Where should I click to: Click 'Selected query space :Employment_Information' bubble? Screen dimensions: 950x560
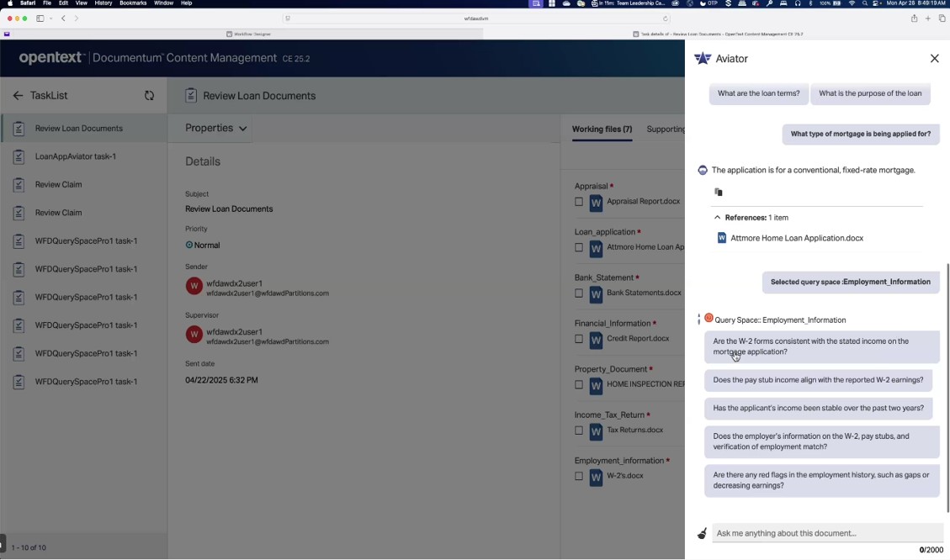[851, 283]
